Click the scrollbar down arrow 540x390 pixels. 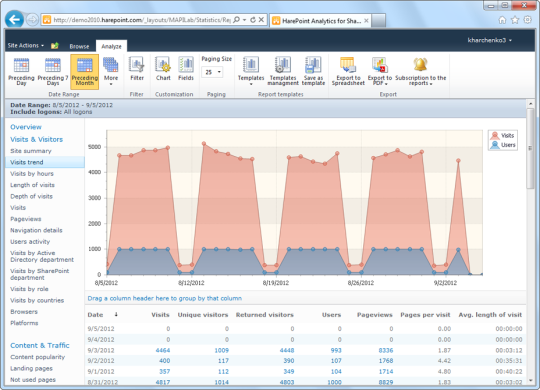tap(530, 380)
